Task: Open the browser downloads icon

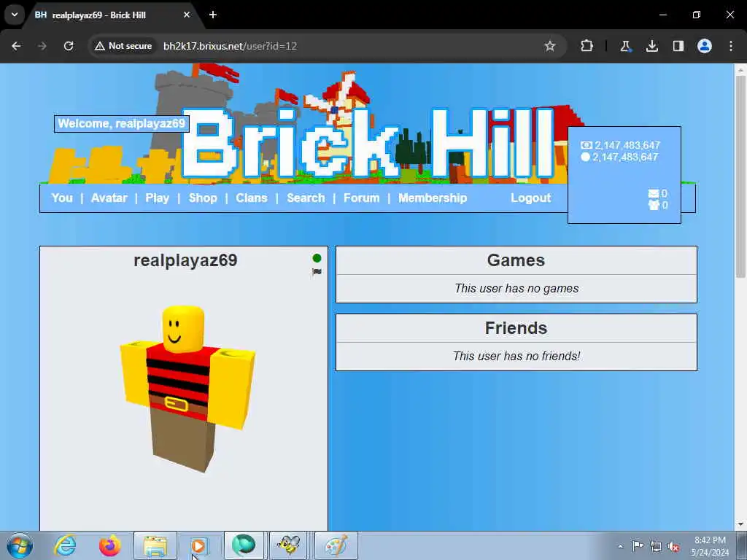Action: tap(652, 46)
